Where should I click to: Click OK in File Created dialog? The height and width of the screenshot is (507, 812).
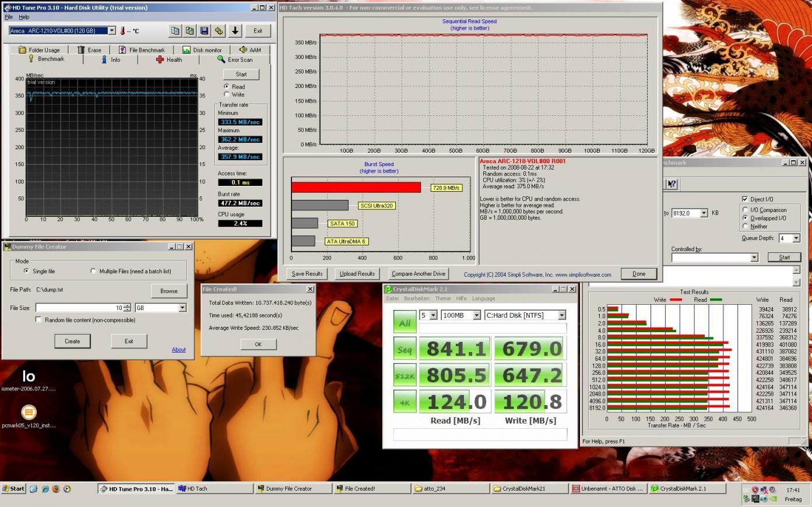(258, 344)
